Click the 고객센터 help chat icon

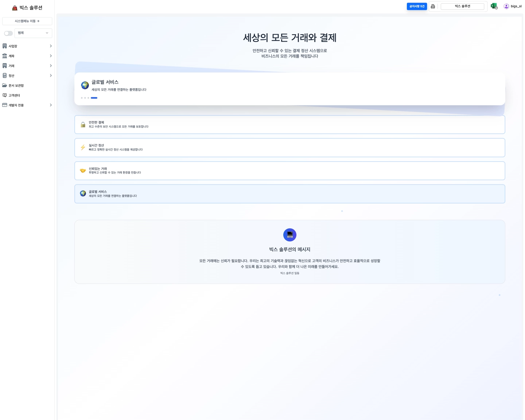coord(4,95)
